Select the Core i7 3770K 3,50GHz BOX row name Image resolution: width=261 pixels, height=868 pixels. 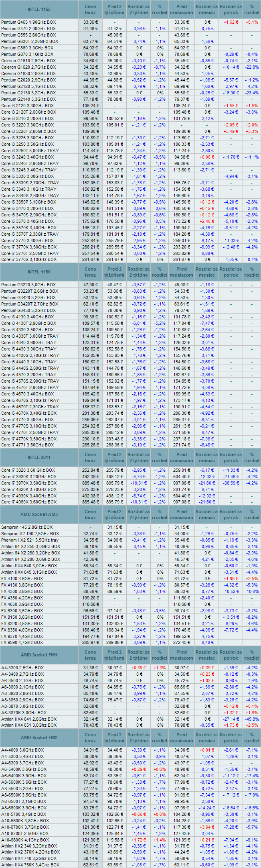pos(29,247)
